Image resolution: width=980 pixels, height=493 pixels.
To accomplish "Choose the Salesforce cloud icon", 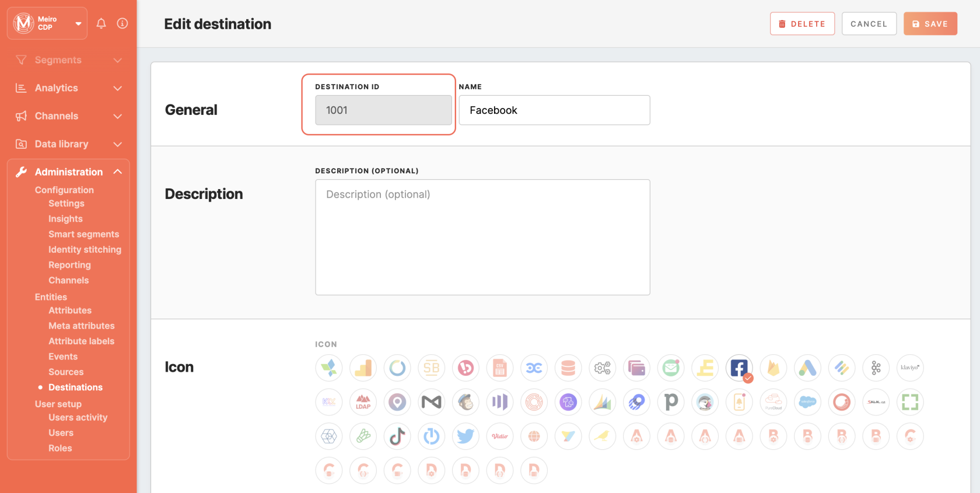I will [x=807, y=402].
